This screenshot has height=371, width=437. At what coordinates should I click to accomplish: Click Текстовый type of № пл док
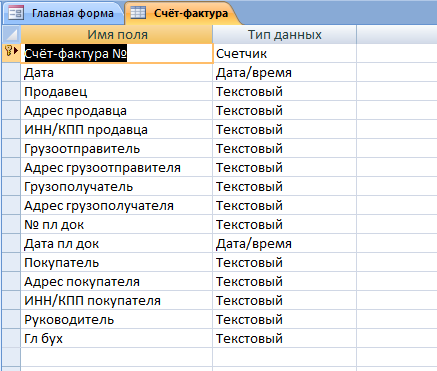[x=284, y=224]
